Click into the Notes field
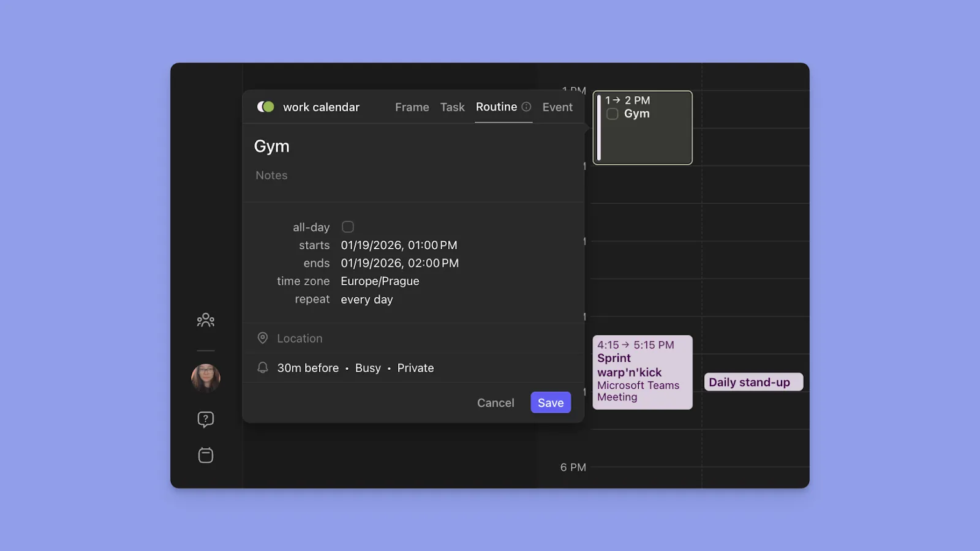 (x=271, y=175)
